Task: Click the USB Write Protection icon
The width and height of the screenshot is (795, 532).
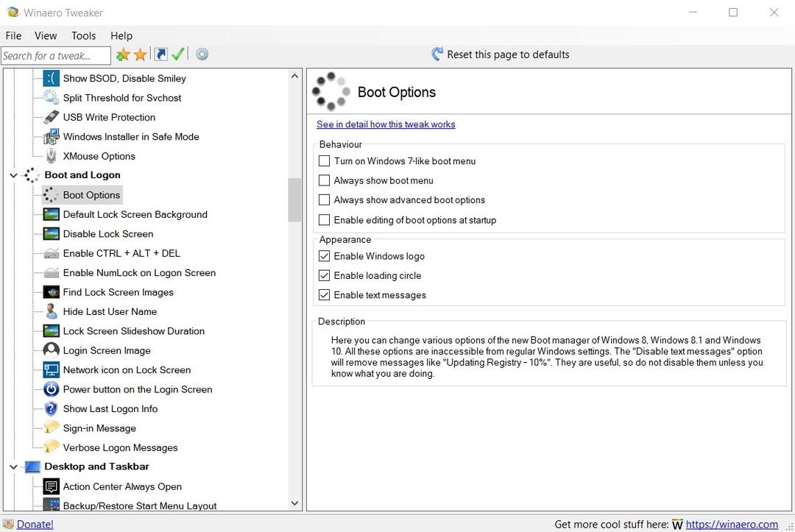Action: 51,117
